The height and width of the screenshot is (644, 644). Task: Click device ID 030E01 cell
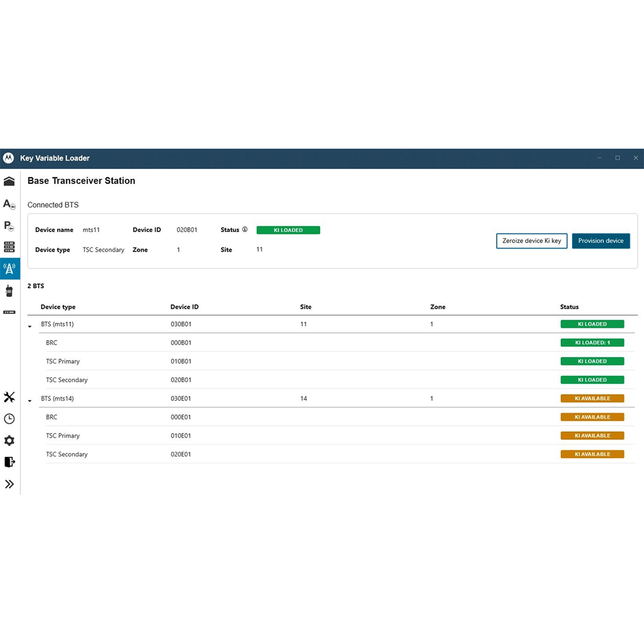click(181, 399)
